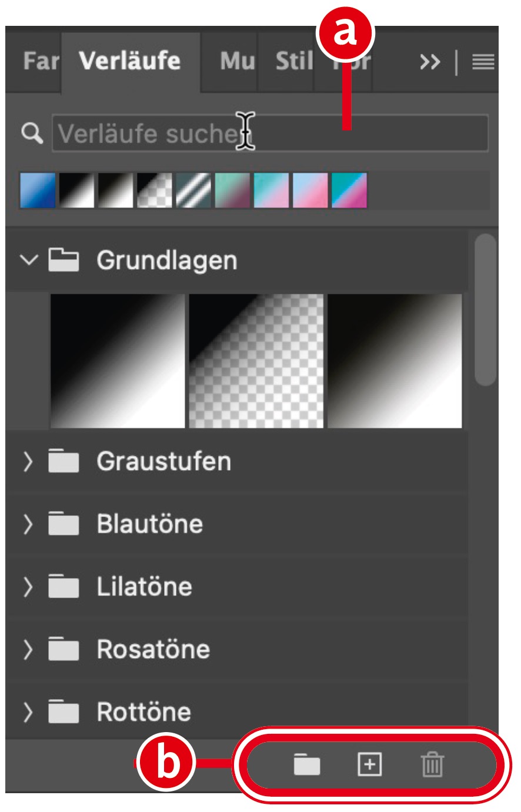
Task: Expand the Blautöne folder
Action: click(28, 524)
